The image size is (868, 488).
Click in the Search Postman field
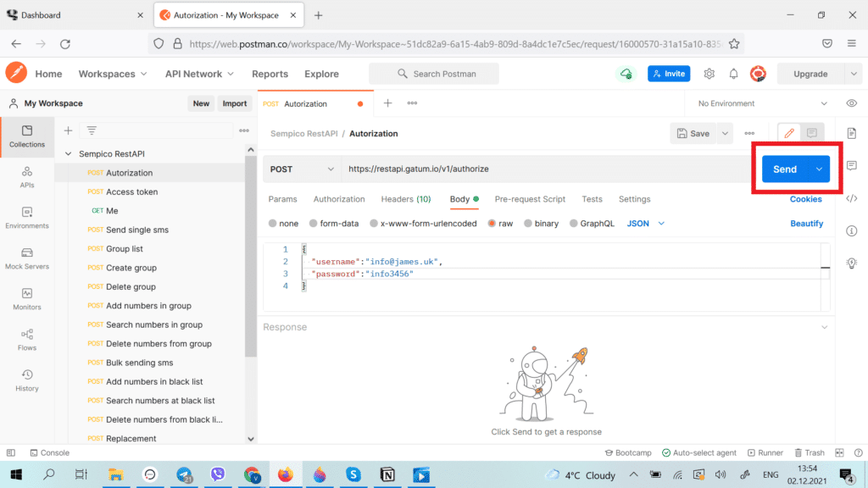tap(434, 74)
